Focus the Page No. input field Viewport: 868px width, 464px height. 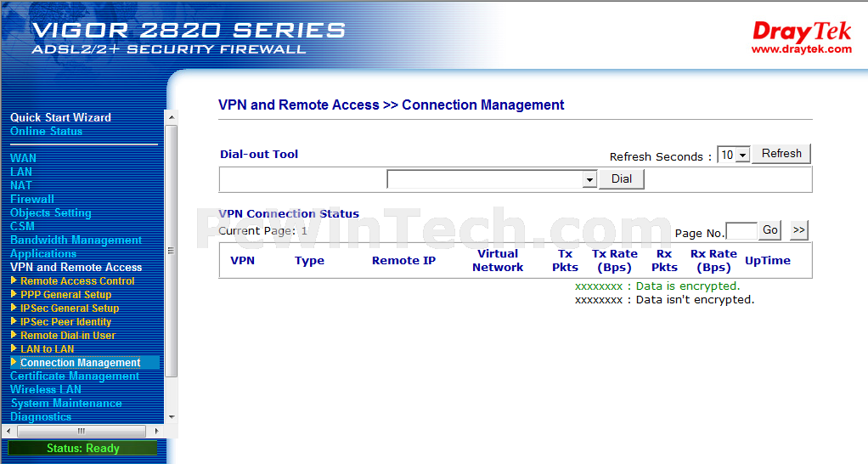tap(741, 231)
